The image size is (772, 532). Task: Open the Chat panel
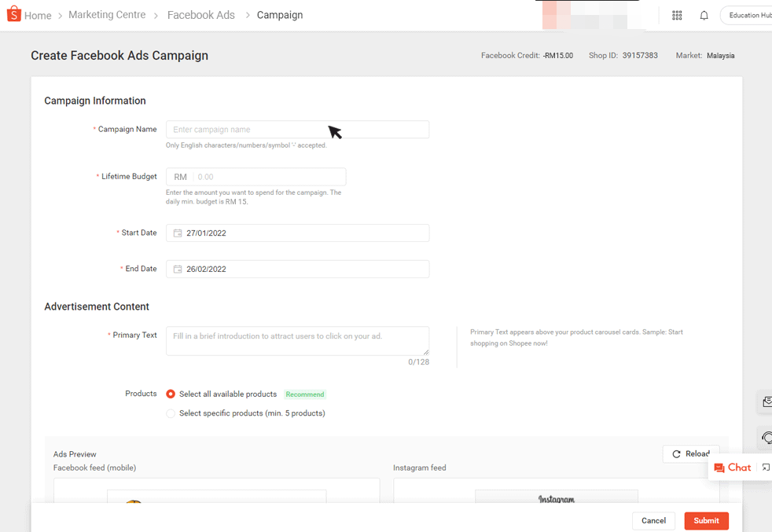[x=732, y=468]
